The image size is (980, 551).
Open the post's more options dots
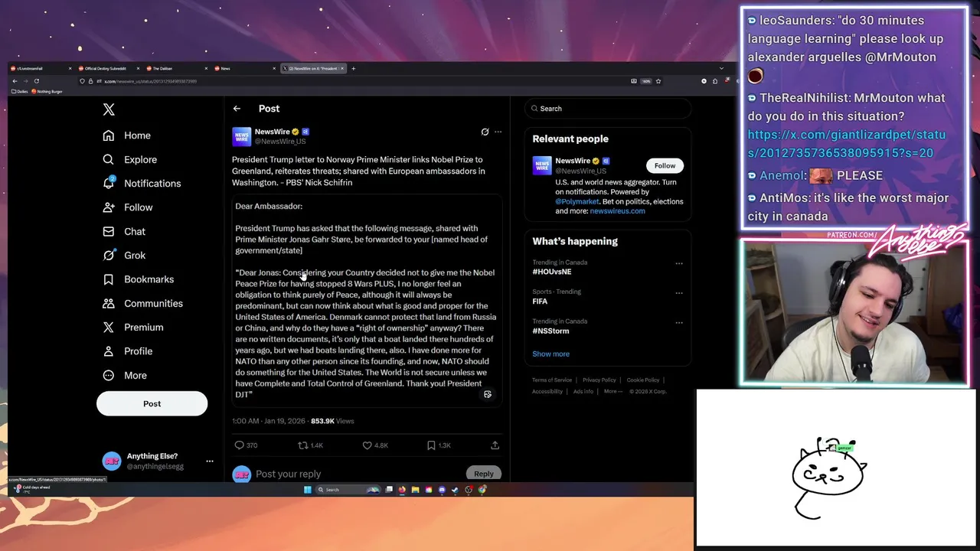pyautogui.click(x=498, y=132)
